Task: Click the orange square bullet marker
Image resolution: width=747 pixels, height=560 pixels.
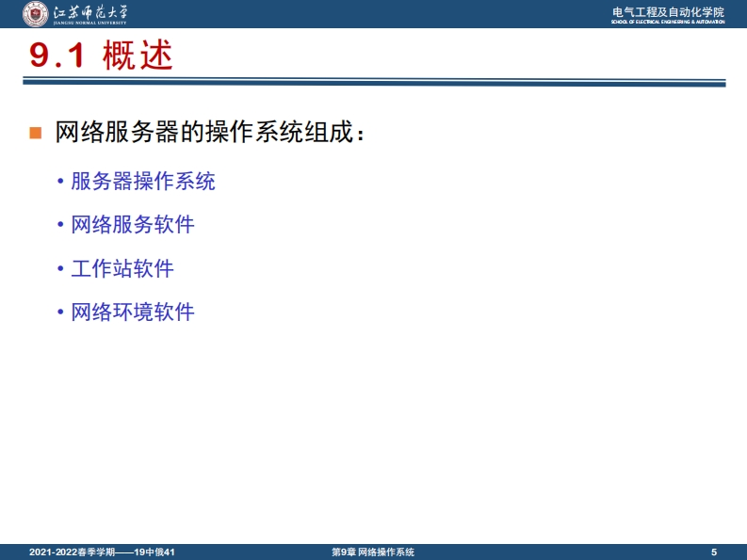Action: coord(36,133)
